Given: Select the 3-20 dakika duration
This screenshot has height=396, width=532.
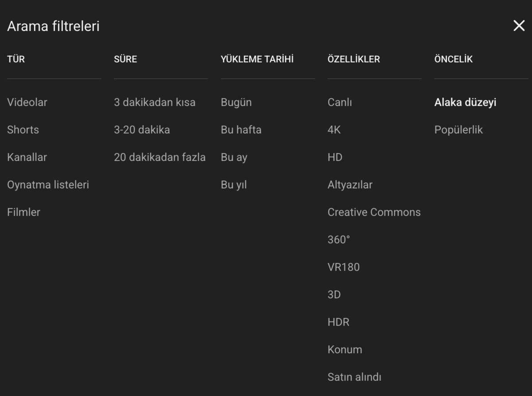Looking at the screenshot, I should click(142, 130).
